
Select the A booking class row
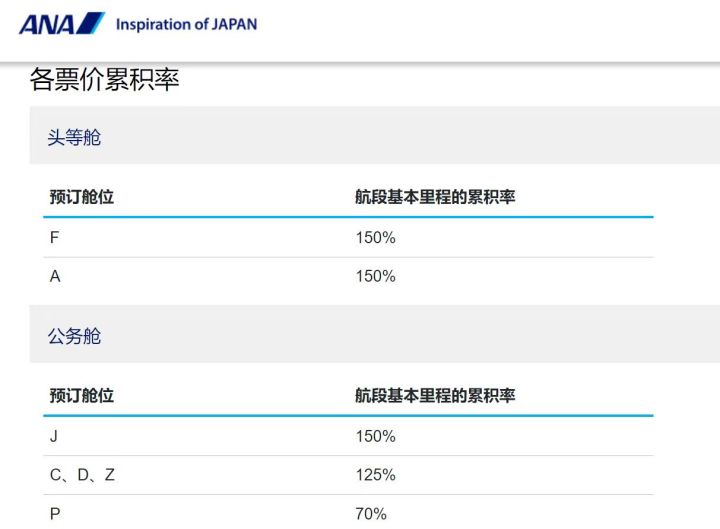click(348, 276)
